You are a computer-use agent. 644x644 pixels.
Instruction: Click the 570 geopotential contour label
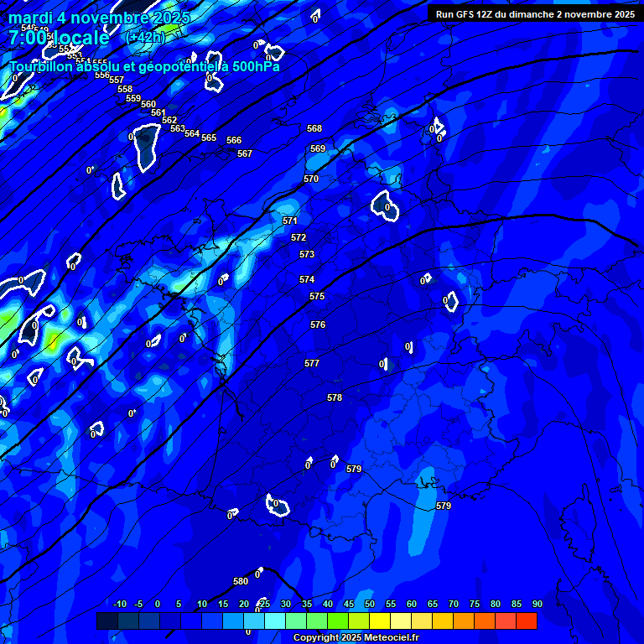[x=311, y=179]
